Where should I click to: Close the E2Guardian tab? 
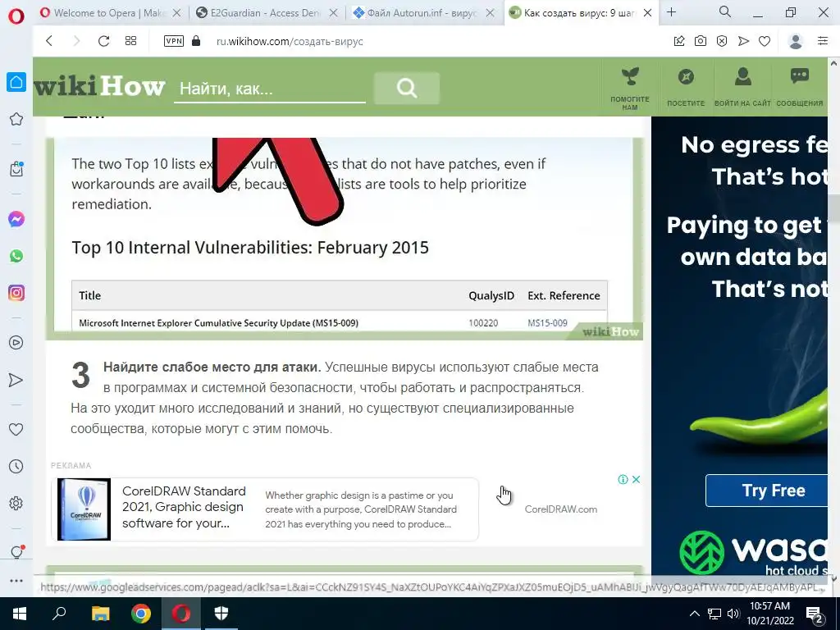(x=333, y=13)
